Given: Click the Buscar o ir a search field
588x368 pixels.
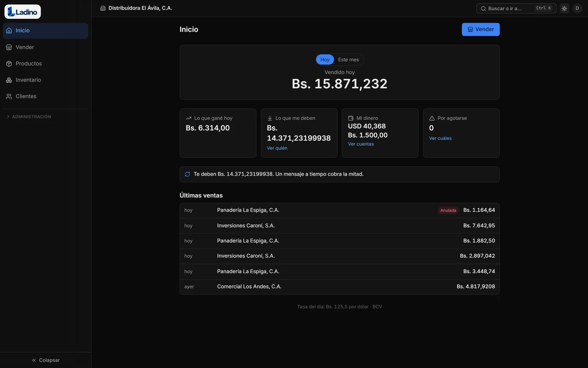Looking at the screenshot, I should click(x=516, y=8).
